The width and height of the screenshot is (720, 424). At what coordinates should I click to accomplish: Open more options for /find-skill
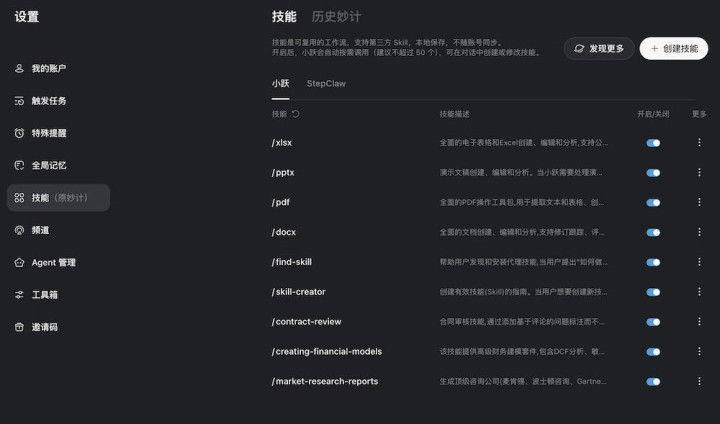coord(699,262)
